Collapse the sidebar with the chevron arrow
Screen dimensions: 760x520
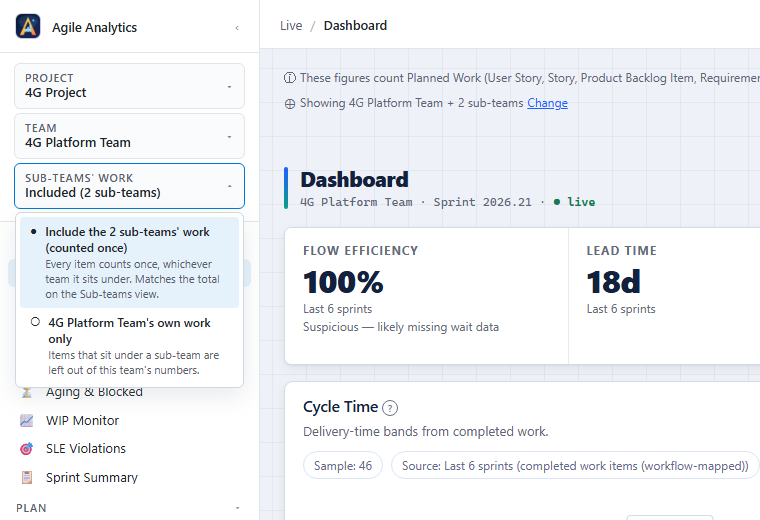coord(237,28)
